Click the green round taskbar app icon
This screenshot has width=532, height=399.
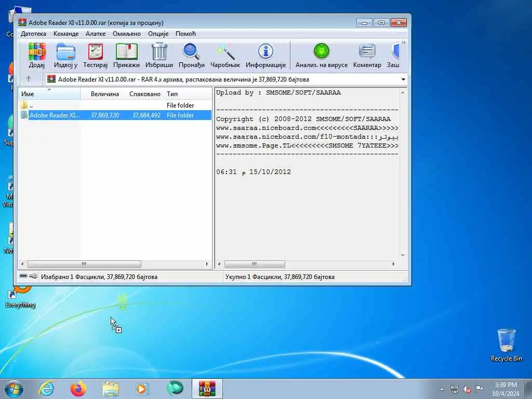(x=175, y=388)
